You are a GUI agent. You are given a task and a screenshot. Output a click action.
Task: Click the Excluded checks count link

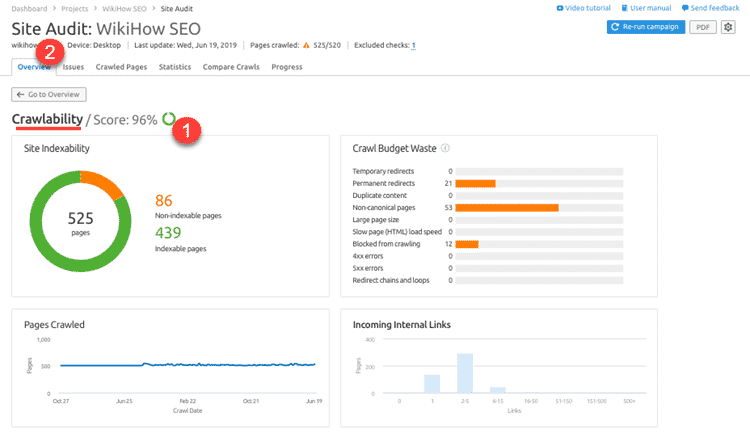pos(413,45)
